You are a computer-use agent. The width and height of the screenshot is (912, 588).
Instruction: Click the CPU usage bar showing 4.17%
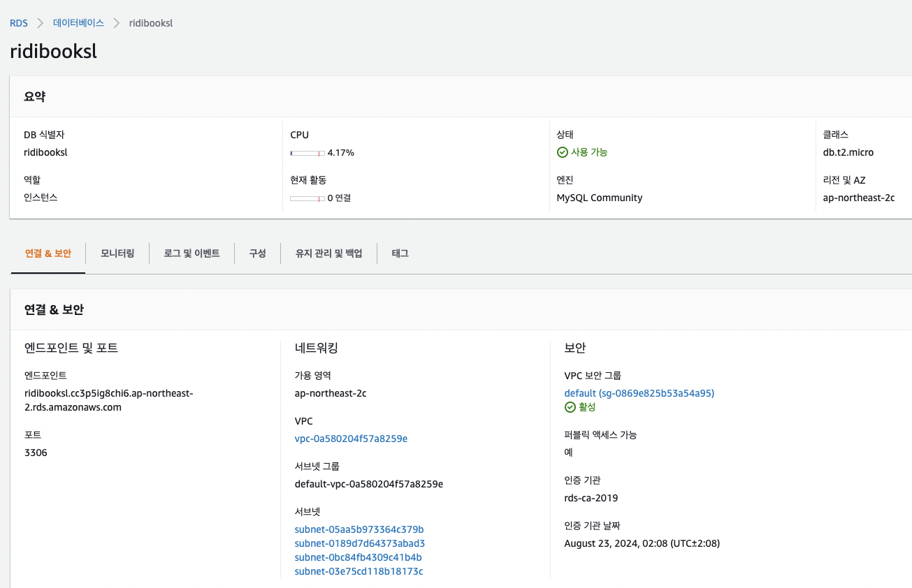pos(307,153)
